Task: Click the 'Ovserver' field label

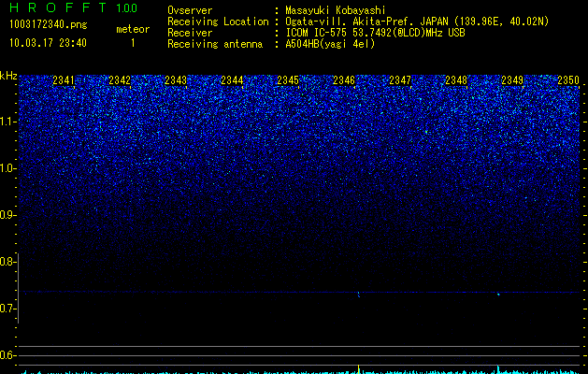Action: 190,10
